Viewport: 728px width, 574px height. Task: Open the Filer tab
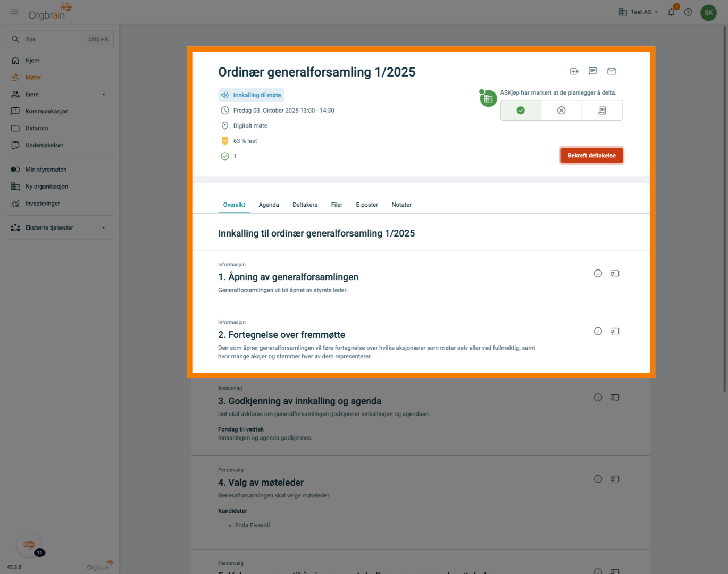tap(337, 205)
